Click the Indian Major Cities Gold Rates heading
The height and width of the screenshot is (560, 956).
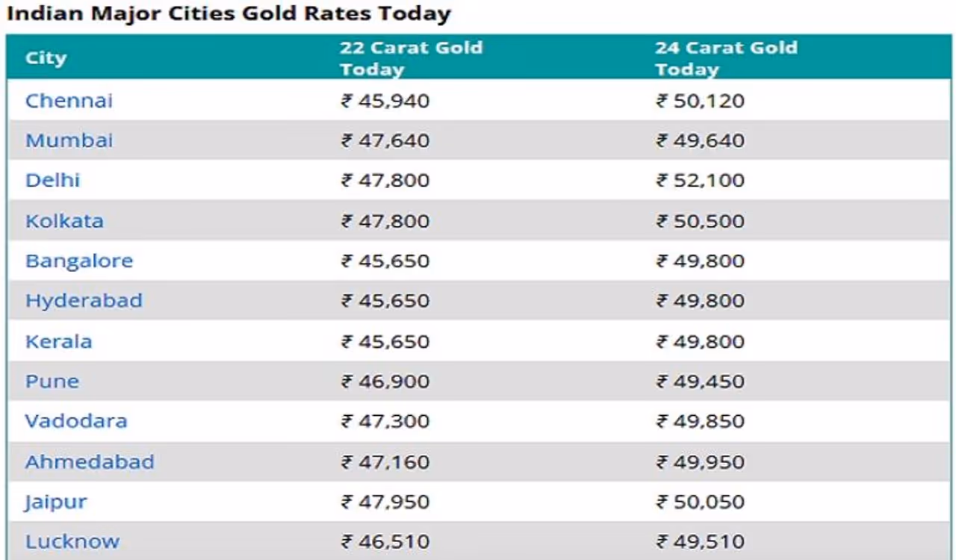point(229,13)
